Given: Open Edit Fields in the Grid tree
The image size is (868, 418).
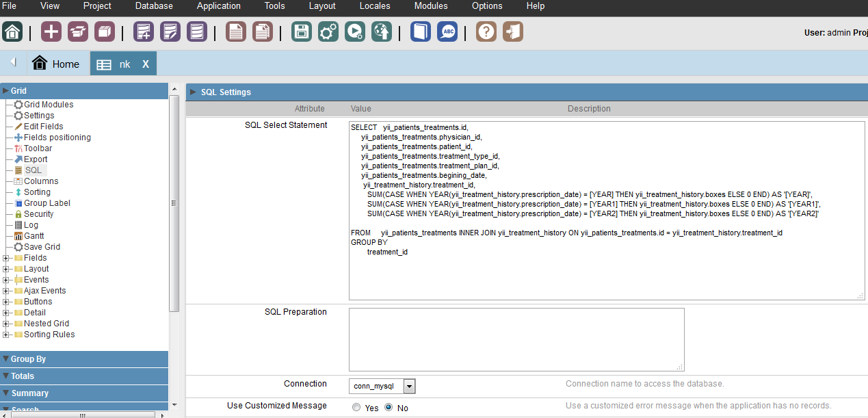Looking at the screenshot, I should point(43,127).
